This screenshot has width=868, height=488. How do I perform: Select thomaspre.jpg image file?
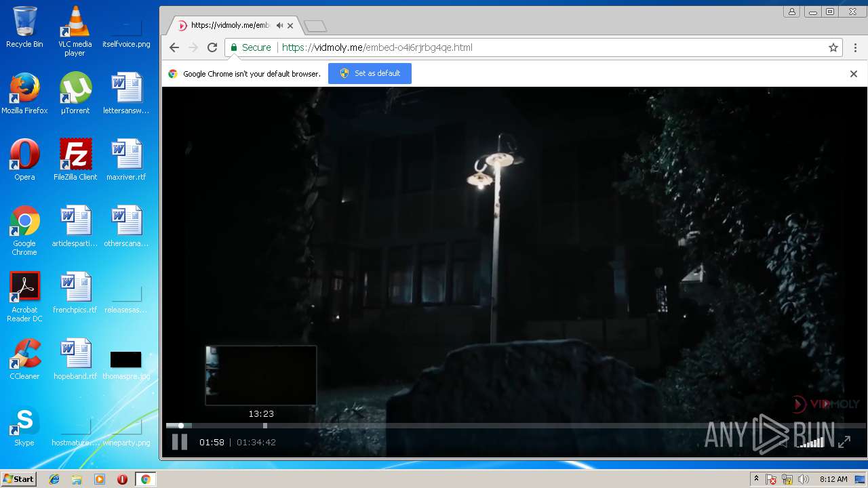point(126,365)
